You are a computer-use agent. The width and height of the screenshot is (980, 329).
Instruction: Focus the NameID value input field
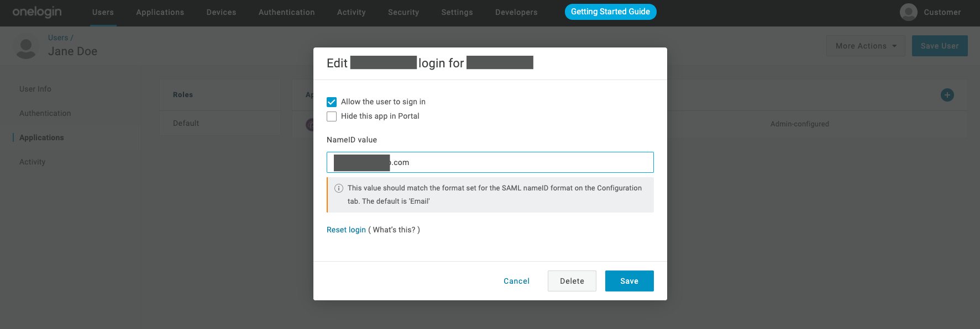click(520, 162)
